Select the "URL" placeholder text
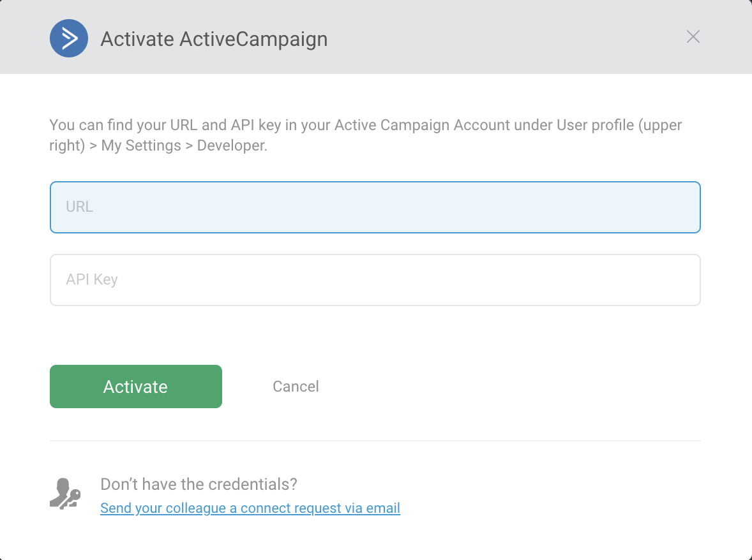This screenshot has width=752, height=560. 79,207
